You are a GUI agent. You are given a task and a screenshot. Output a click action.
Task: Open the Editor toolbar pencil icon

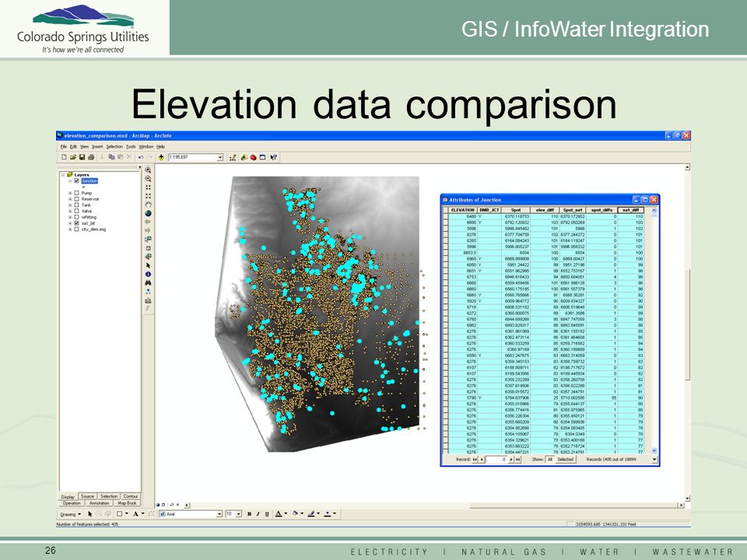pyautogui.click(x=233, y=157)
